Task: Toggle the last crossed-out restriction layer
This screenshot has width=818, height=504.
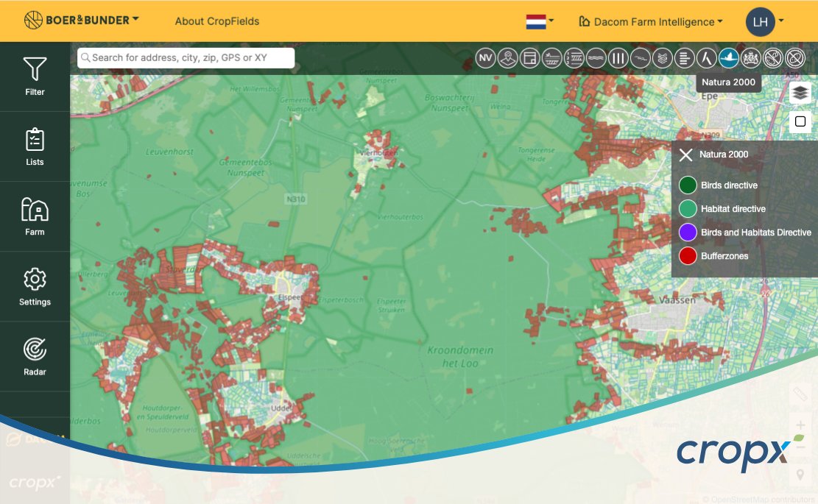Action: point(795,58)
